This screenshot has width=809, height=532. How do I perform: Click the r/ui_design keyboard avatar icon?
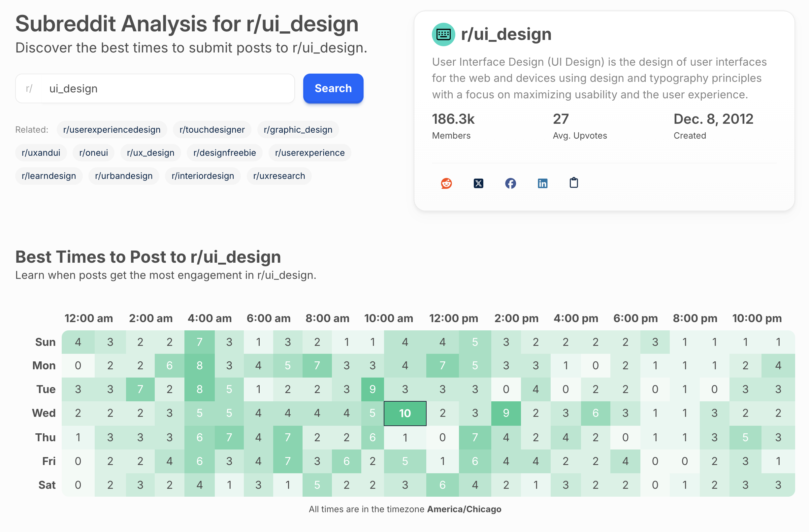coord(443,34)
